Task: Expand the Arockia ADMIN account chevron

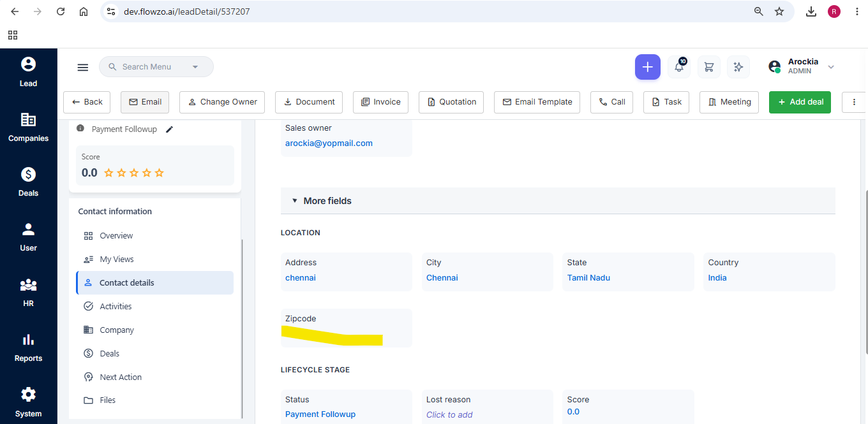Action: pos(831,67)
